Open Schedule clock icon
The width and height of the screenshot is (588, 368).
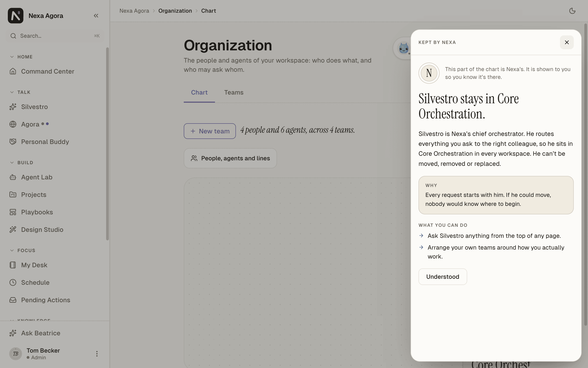[13, 283]
